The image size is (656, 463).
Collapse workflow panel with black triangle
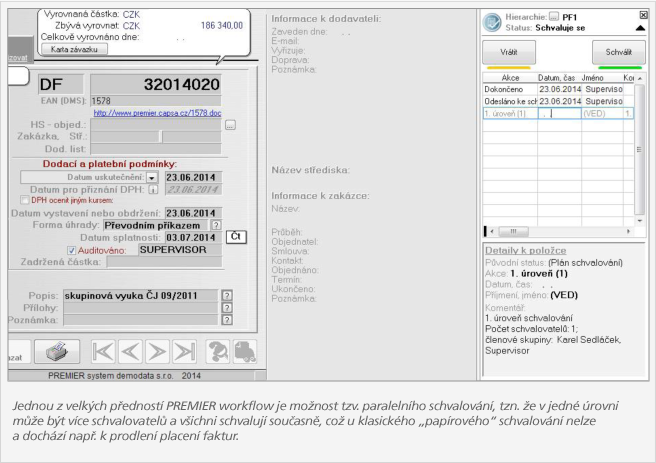click(640, 28)
